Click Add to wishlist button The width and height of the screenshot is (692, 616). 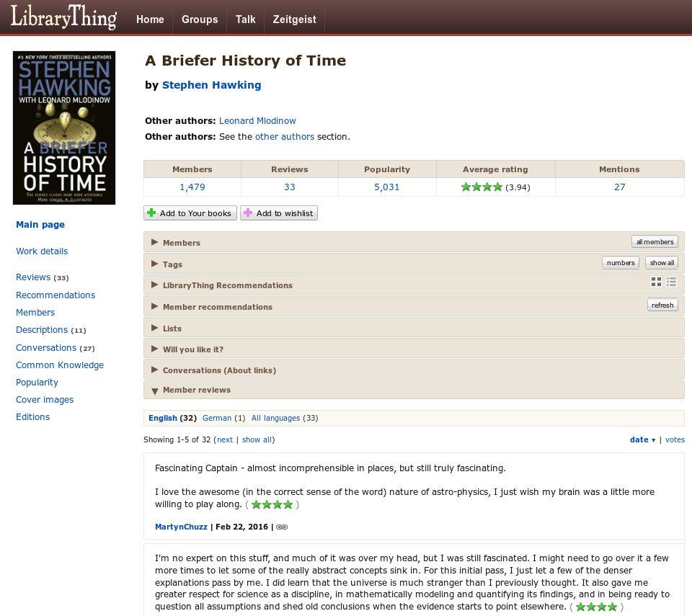279,213
